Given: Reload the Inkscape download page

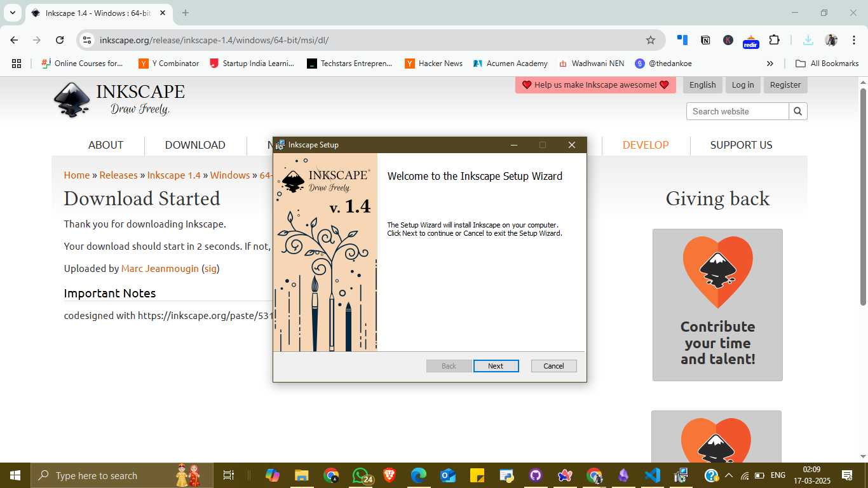Looking at the screenshot, I should tap(60, 40).
